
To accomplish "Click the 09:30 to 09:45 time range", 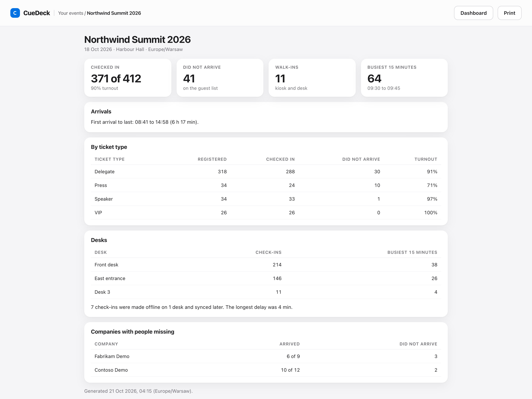I will [384, 88].
